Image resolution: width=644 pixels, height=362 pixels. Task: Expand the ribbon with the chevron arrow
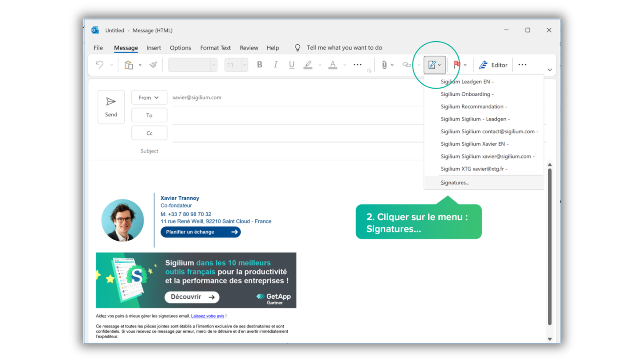549,70
